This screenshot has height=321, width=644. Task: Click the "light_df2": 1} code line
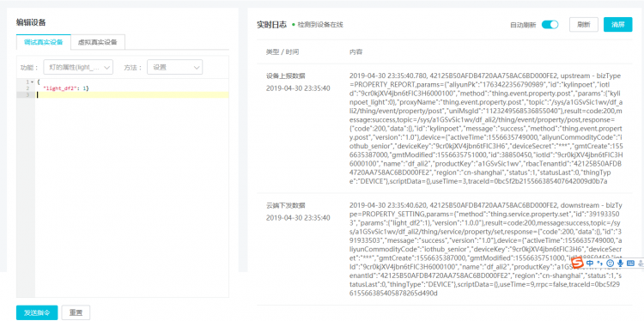point(66,88)
